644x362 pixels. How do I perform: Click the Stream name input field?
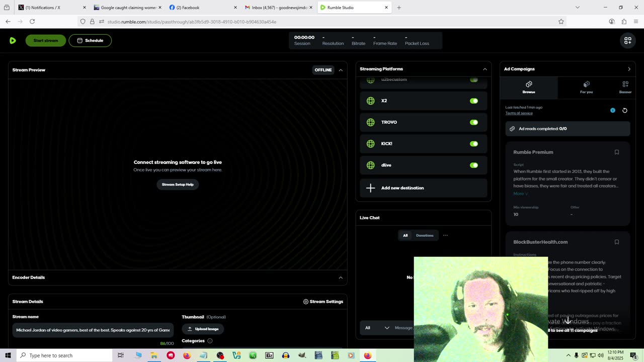pyautogui.click(x=93, y=330)
